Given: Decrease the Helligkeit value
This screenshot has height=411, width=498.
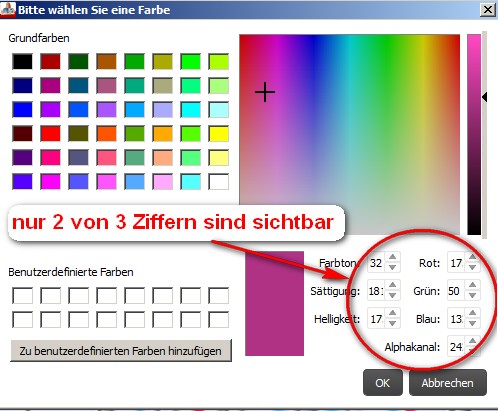Looking at the screenshot, I should 393,323.
